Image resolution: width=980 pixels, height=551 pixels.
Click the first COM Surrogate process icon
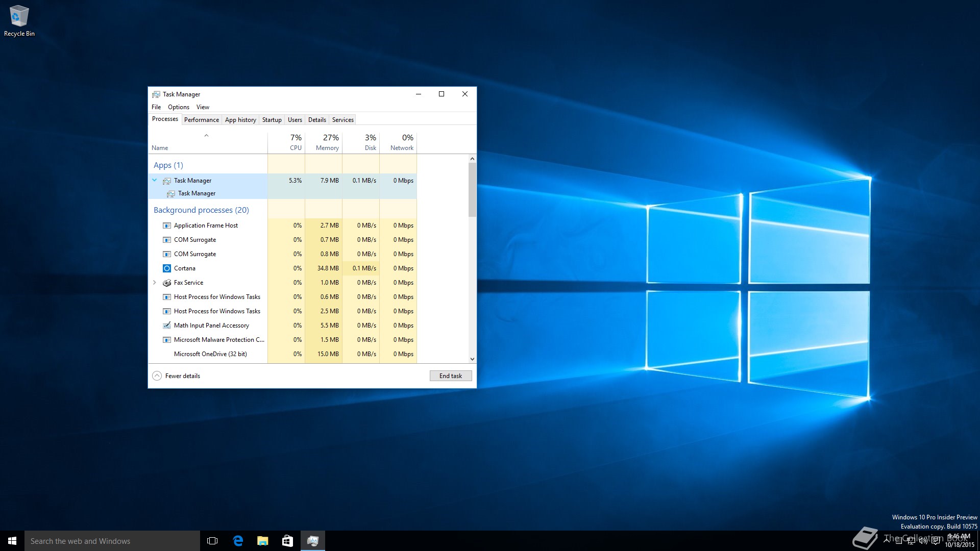[x=167, y=240]
